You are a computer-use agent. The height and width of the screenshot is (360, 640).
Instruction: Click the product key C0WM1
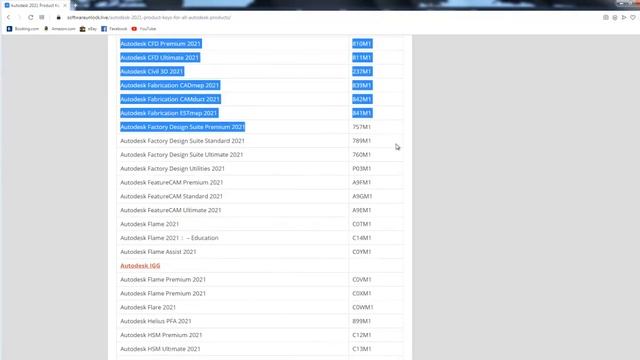tap(362, 307)
